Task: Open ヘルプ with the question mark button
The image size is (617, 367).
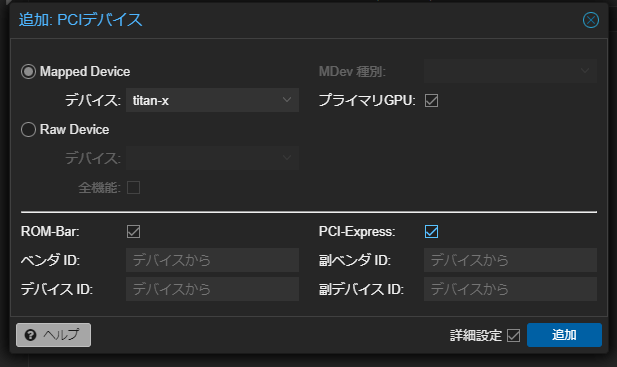Action: click(x=54, y=335)
